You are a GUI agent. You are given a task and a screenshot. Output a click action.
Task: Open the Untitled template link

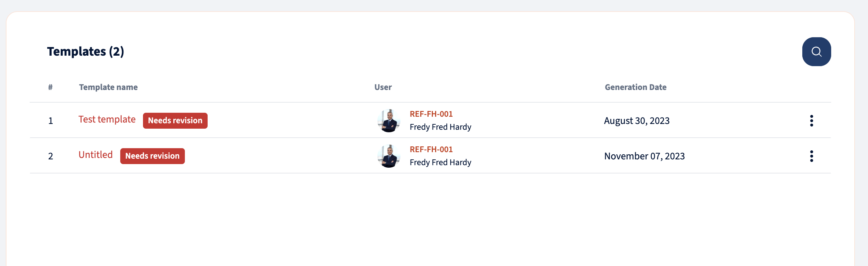tap(96, 155)
